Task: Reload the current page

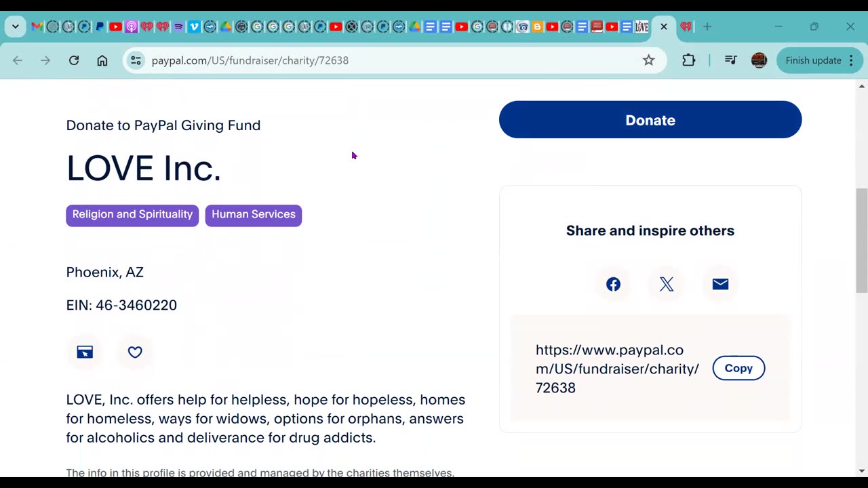Action: (x=74, y=60)
